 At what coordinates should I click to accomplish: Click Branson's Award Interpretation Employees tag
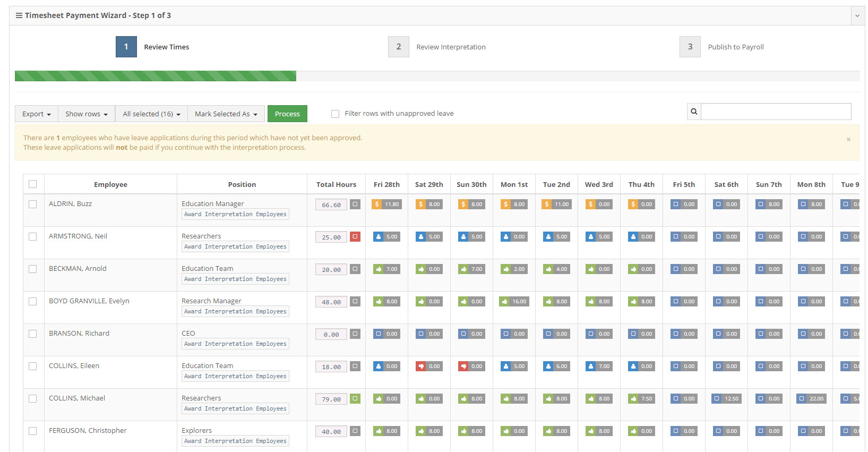tap(235, 344)
